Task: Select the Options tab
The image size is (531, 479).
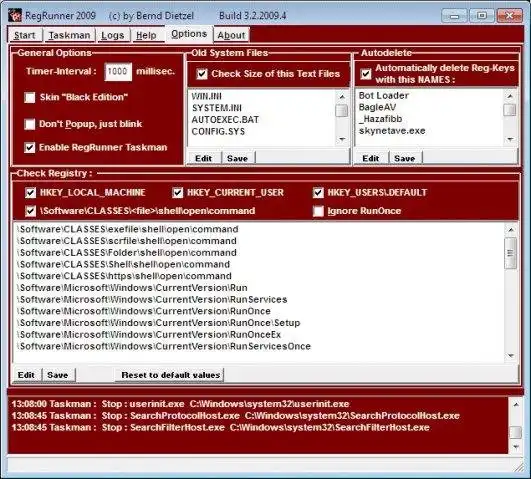Action: point(189,34)
